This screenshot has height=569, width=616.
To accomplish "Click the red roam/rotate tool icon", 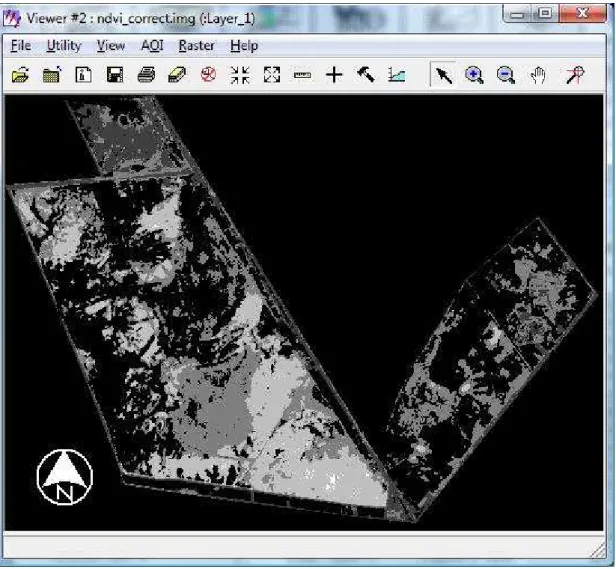I will pos(575,75).
